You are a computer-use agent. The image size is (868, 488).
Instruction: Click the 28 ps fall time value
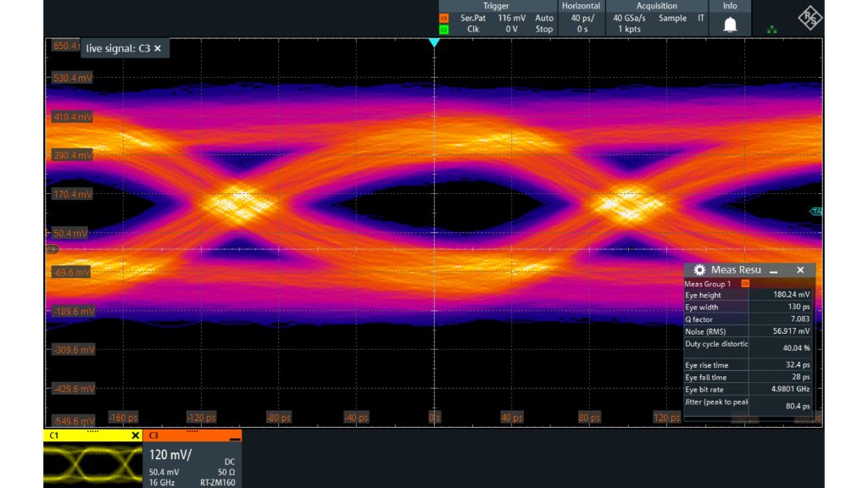point(800,377)
